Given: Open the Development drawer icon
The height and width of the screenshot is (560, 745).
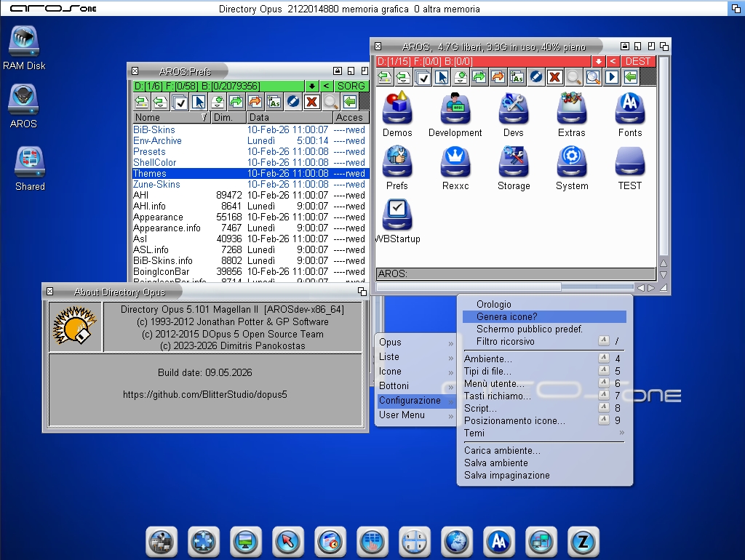Looking at the screenshot, I should (455, 114).
